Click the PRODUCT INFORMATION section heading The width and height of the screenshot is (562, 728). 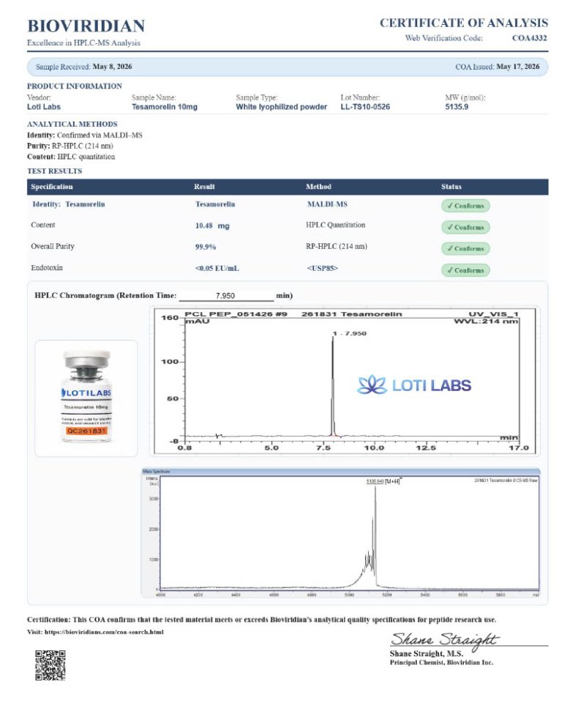click(x=74, y=86)
